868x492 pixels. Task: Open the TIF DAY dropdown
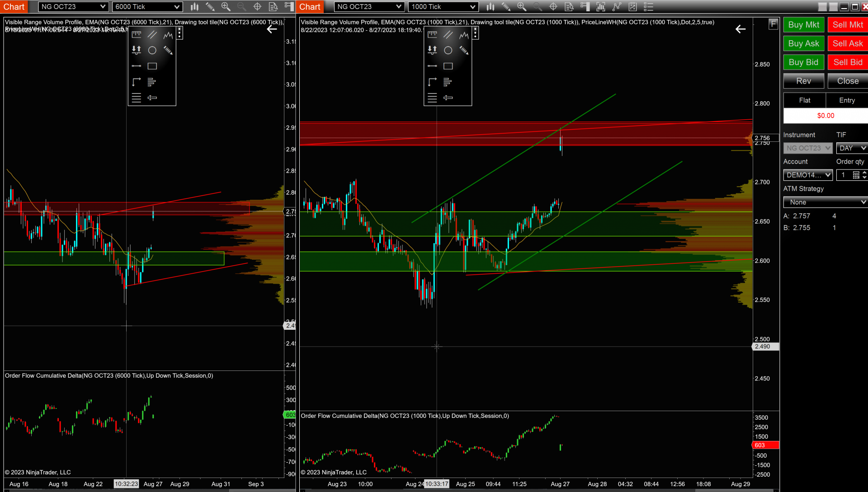tap(852, 148)
